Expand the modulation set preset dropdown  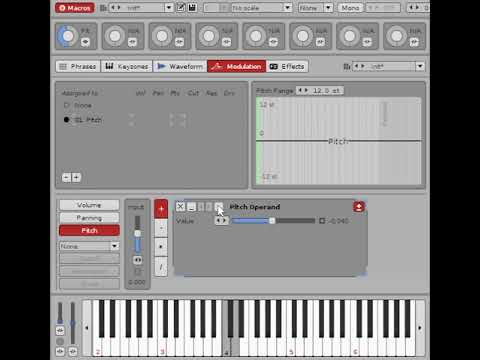pos(420,66)
